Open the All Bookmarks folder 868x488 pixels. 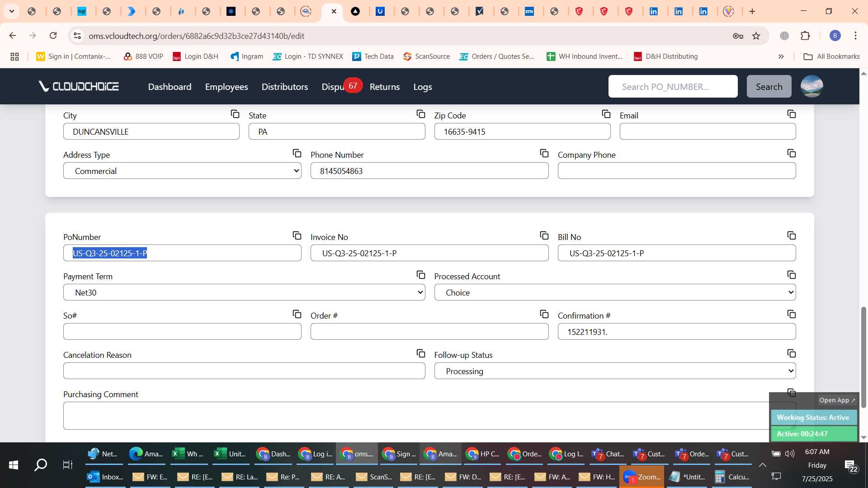[x=831, y=56]
